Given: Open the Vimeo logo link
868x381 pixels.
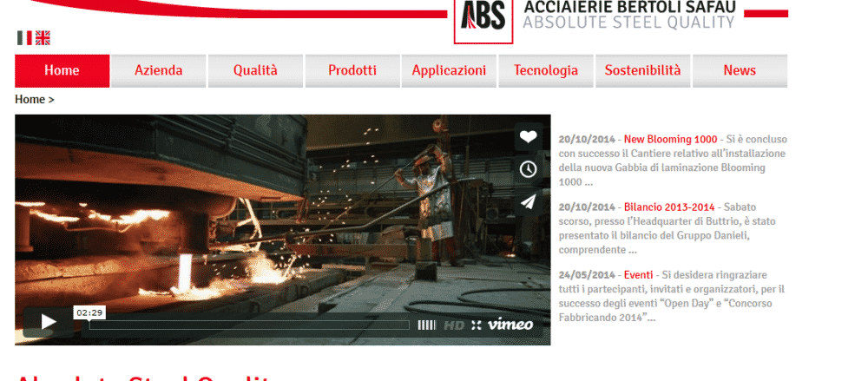Looking at the screenshot, I should point(510,325).
